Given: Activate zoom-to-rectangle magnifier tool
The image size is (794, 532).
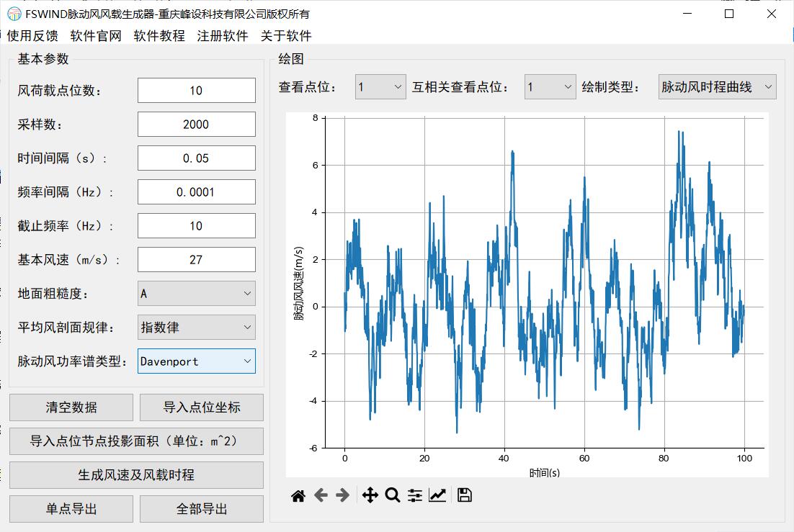Looking at the screenshot, I should 393,495.
